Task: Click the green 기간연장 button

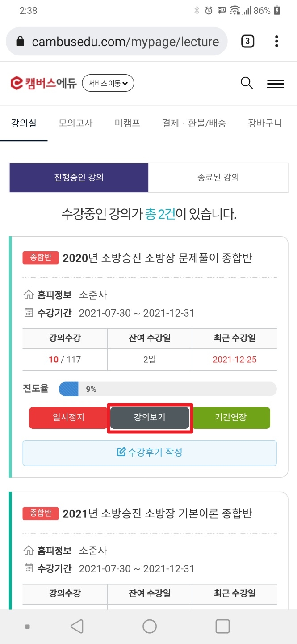Action: point(231,418)
